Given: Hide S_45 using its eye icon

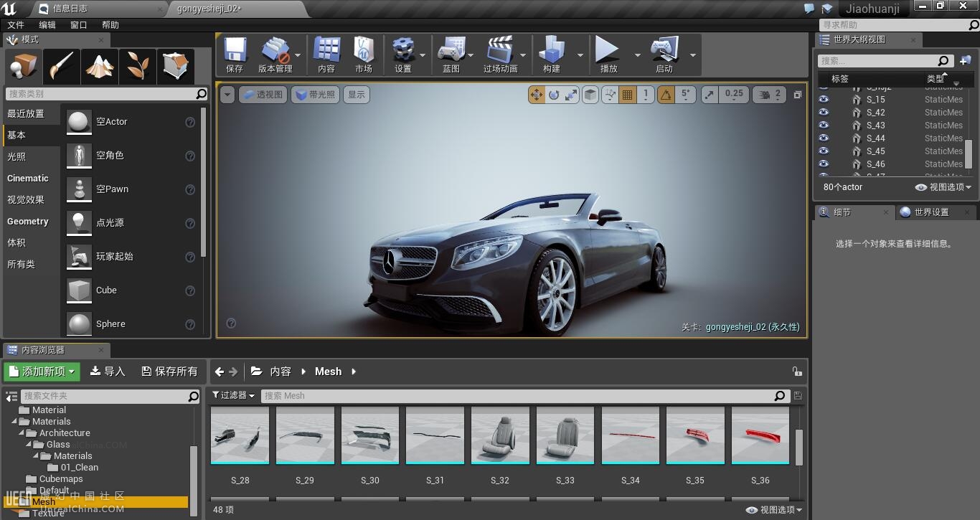Looking at the screenshot, I should (x=824, y=151).
